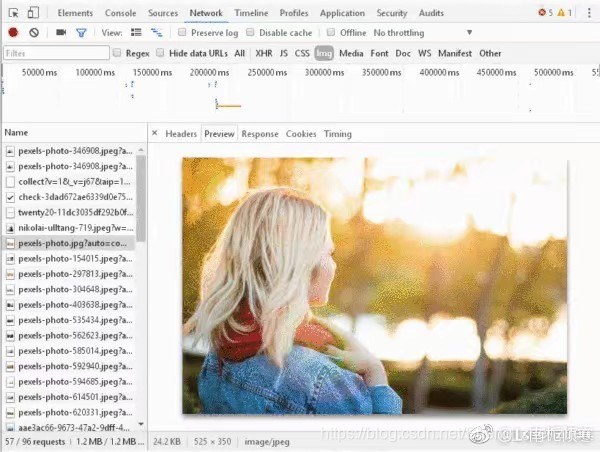Open the Application tab
The width and height of the screenshot is (600, 452).
[x=342, y=13]
